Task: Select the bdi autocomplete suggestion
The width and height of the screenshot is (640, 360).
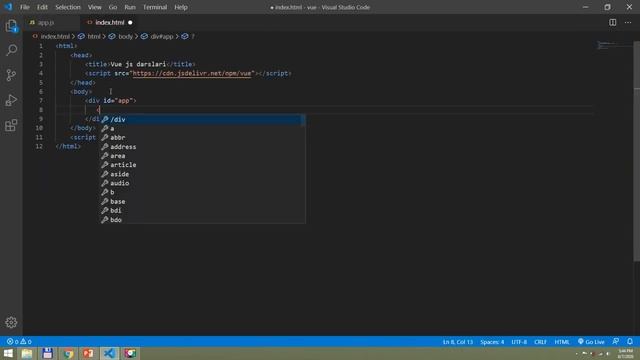Action: 203,211
